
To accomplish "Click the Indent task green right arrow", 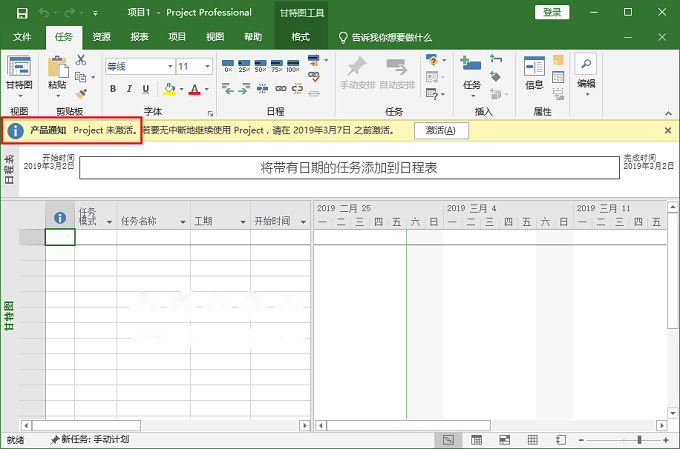I will pos(244,88).
